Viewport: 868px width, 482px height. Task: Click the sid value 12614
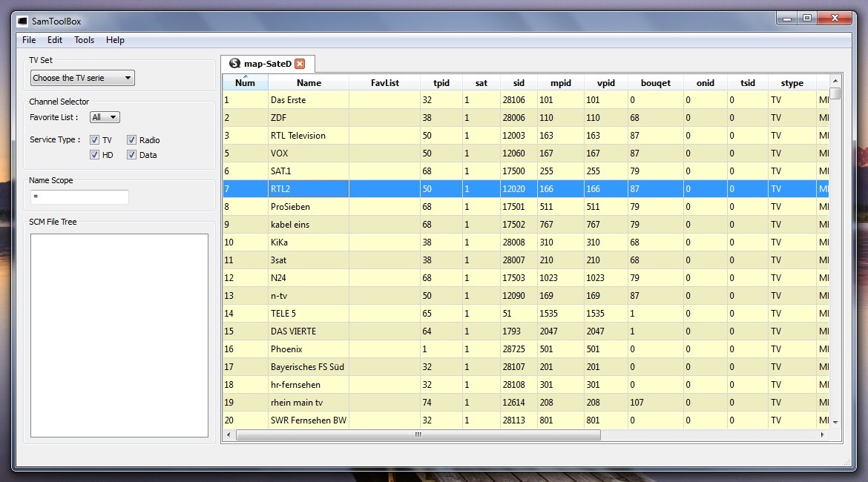pos(513,403)
